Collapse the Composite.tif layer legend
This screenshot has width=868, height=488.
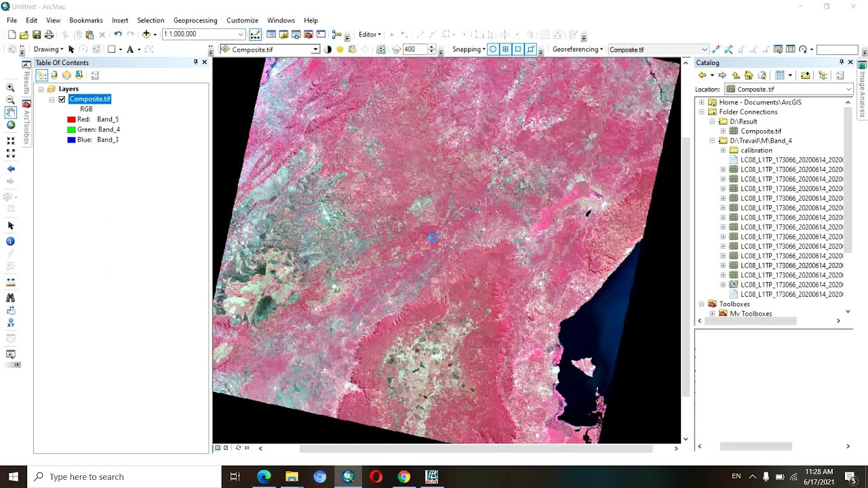(52, 100)
